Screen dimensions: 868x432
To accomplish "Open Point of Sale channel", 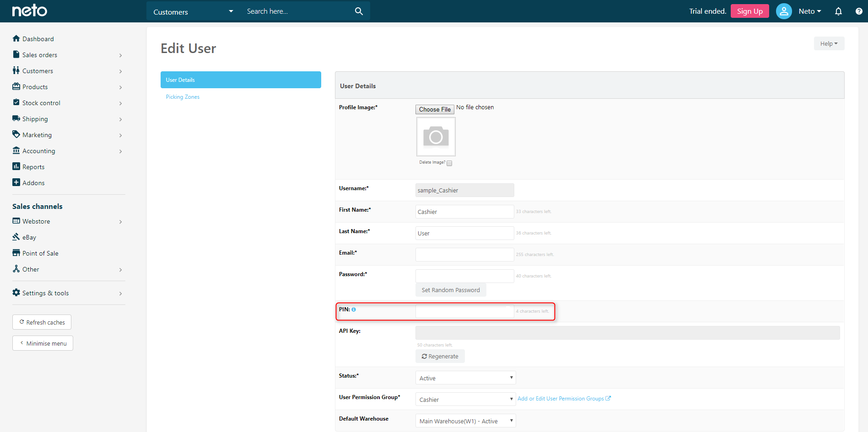I will [x=40, y=253].
